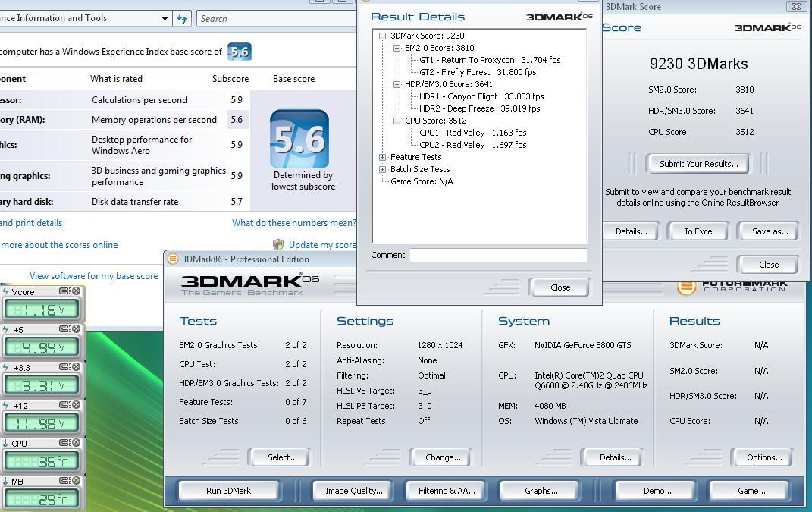Select the Game Score: N/A row
The image size is (812, 512).
422,181
